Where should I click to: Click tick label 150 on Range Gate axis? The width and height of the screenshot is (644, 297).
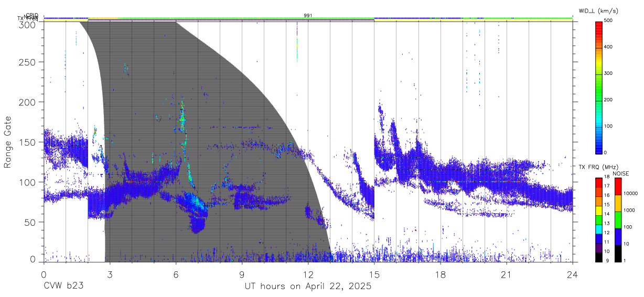28,142
